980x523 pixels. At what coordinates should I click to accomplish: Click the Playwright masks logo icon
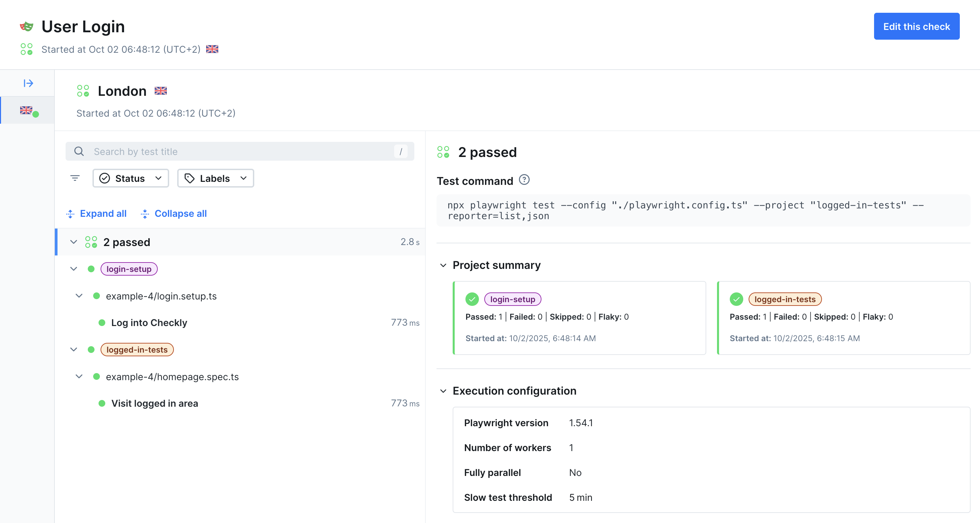pos(27,27)
